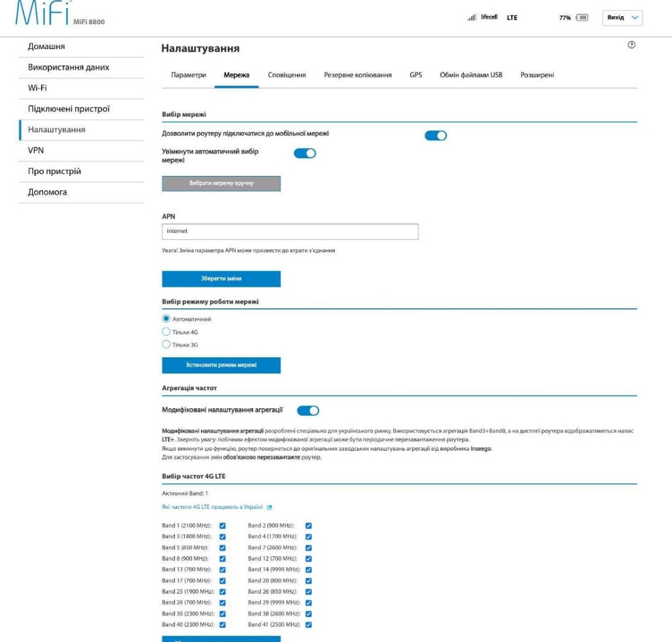
Task: Switch to the Розширені tab
Action: click(x=537, y=75)
